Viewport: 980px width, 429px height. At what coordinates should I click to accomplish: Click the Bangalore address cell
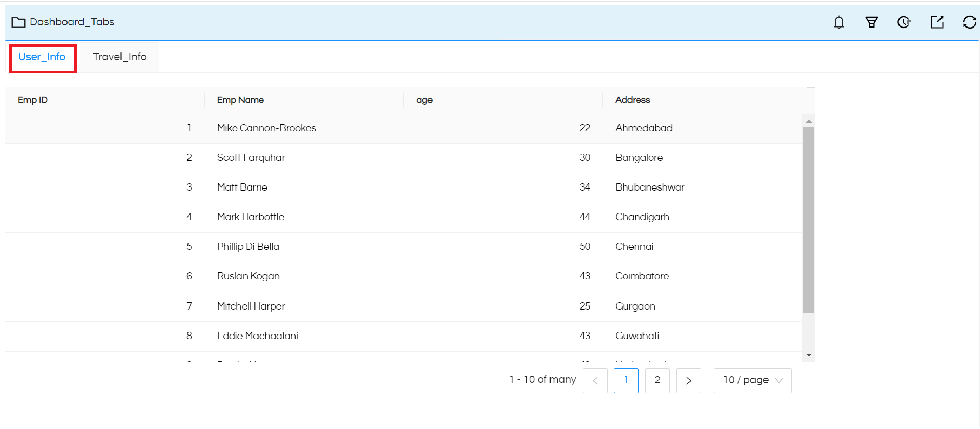[x=703, y=158]
